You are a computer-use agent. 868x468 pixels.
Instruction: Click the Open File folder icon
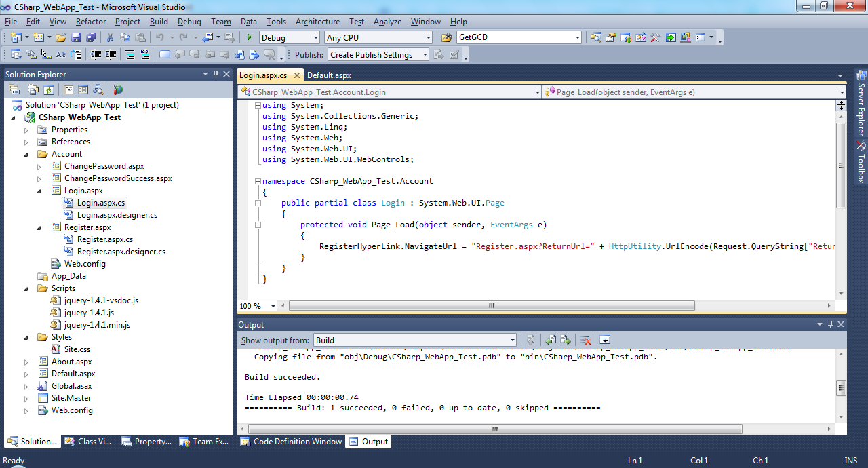click(61, 38)
